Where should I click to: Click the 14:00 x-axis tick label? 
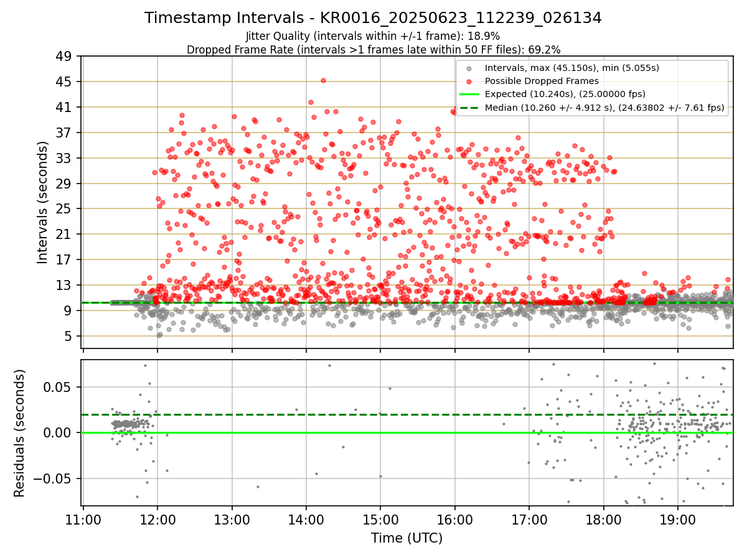tap(306, 520)
